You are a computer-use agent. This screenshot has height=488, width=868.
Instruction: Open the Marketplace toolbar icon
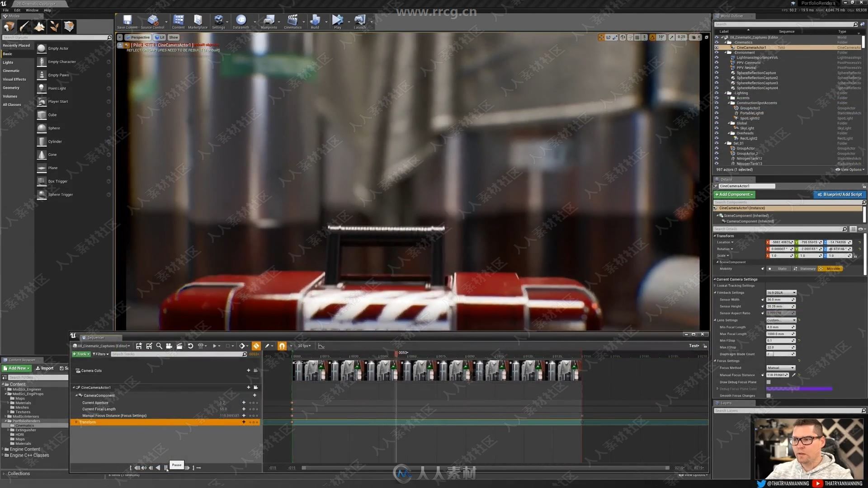198,22
